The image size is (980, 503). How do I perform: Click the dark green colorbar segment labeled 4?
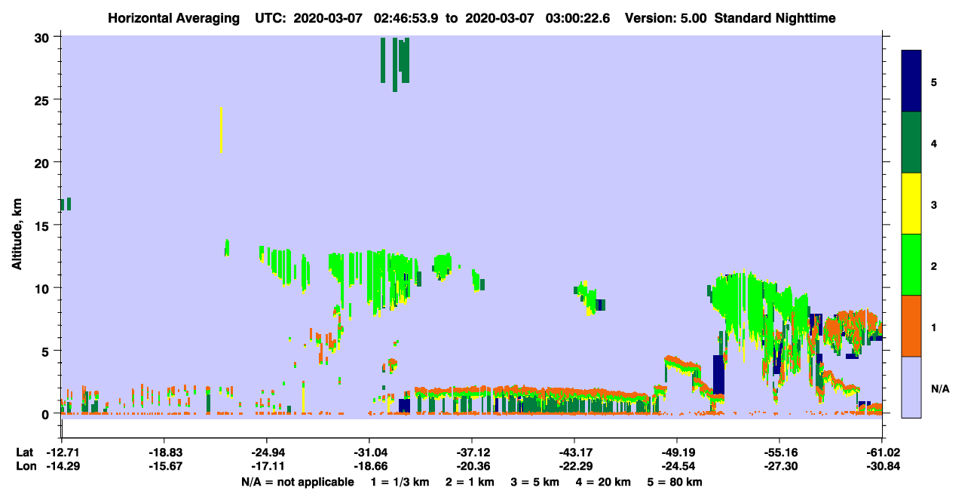tap(911, 143)
